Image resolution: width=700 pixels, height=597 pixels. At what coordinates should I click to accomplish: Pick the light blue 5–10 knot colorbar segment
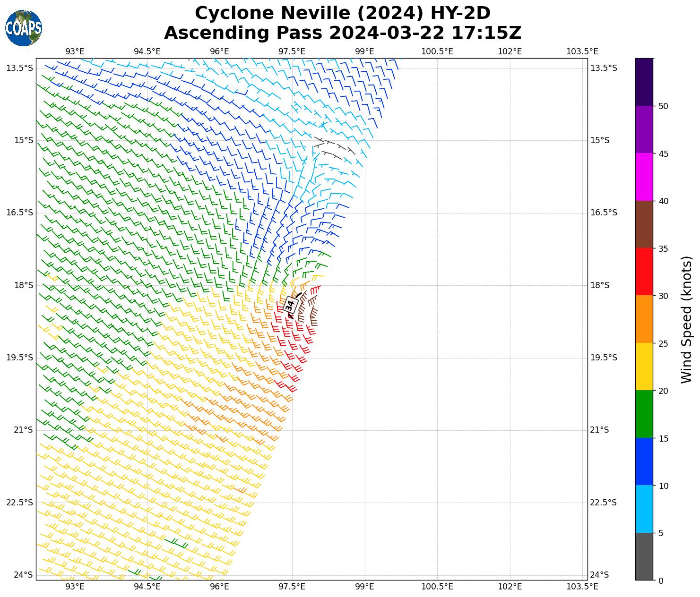644,509
